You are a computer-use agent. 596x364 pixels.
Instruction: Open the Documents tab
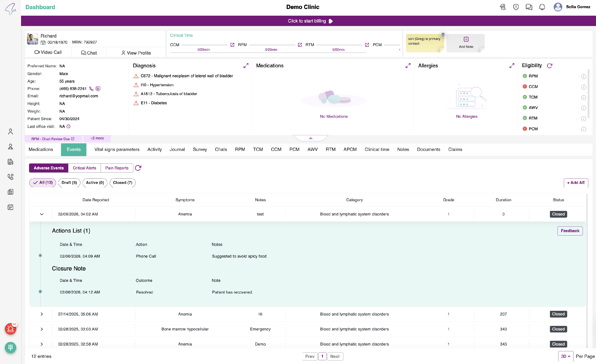(x=428, y=149)
